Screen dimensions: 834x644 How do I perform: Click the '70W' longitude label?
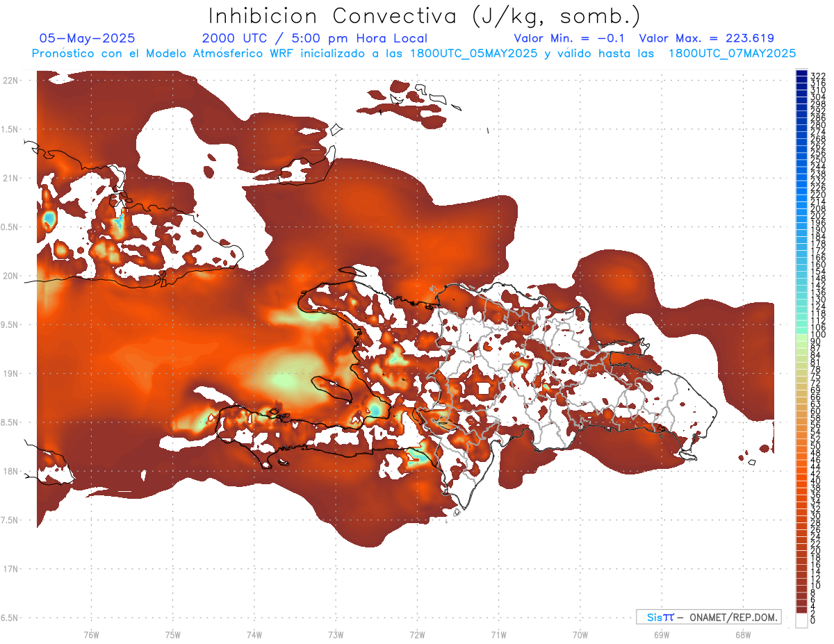click(580, 635)
